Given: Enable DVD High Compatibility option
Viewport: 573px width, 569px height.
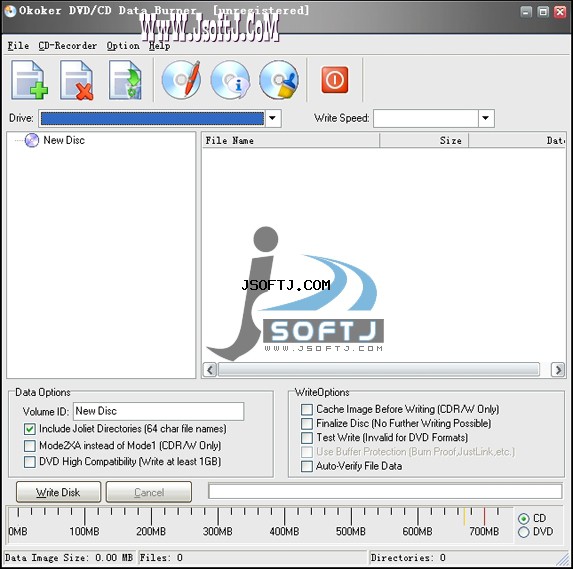Looking at the screenshot, I should click(x=30, y=462).
